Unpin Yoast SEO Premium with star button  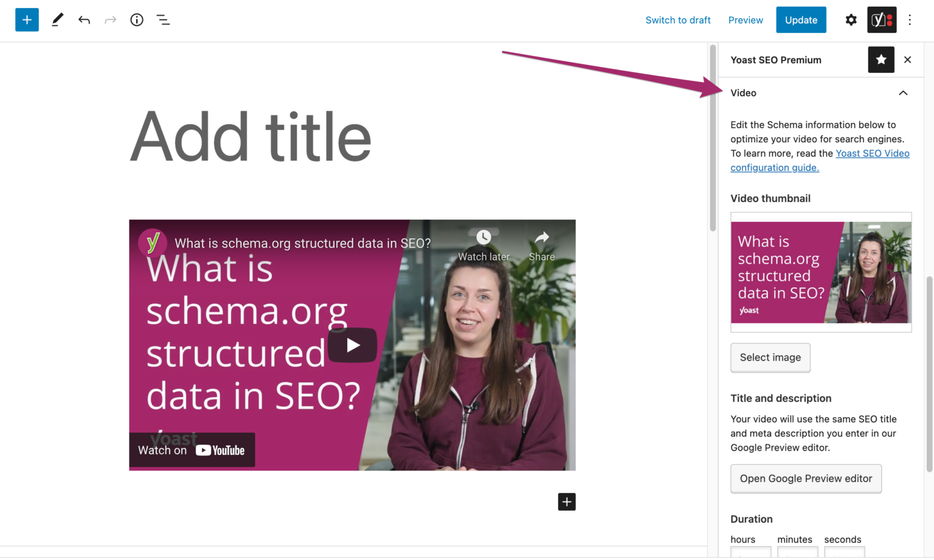tap(880, 60)
